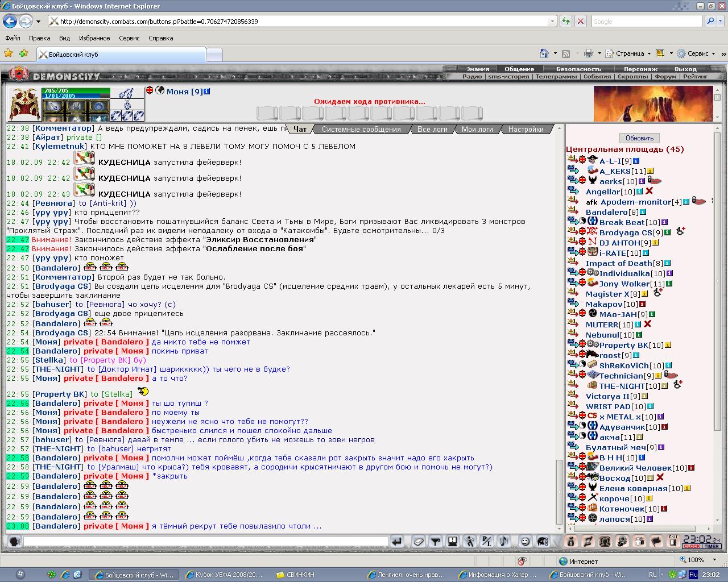Viewport: 728px width, 582px height.
Task: Click the funnel filter icon in chat toolbar
Action: point(436,542)
